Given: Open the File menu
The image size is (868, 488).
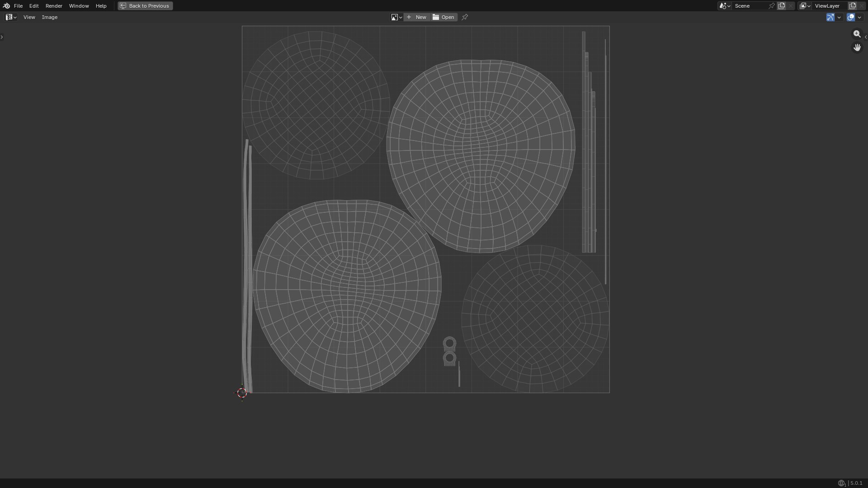Looking at the screenshot, I should [x=18, y=6].
